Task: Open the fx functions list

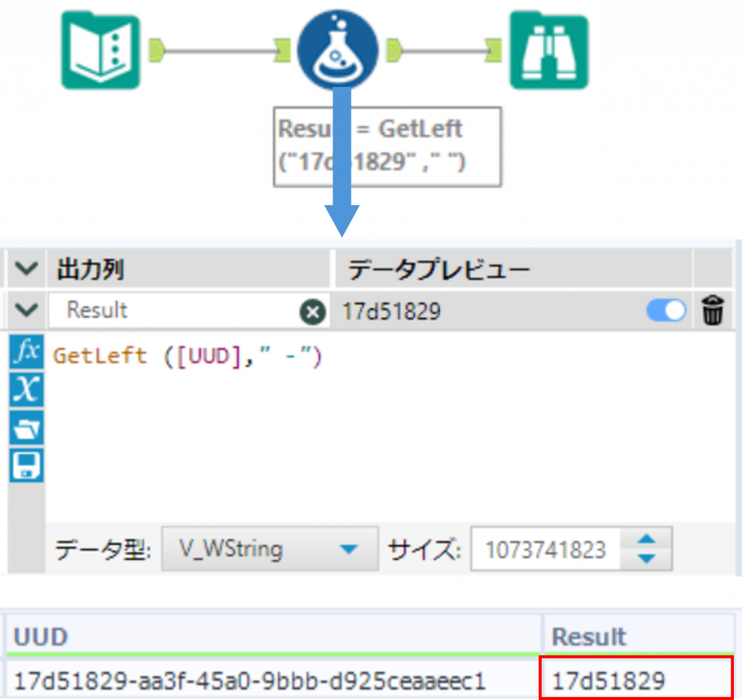Action: tap(27, 353)
